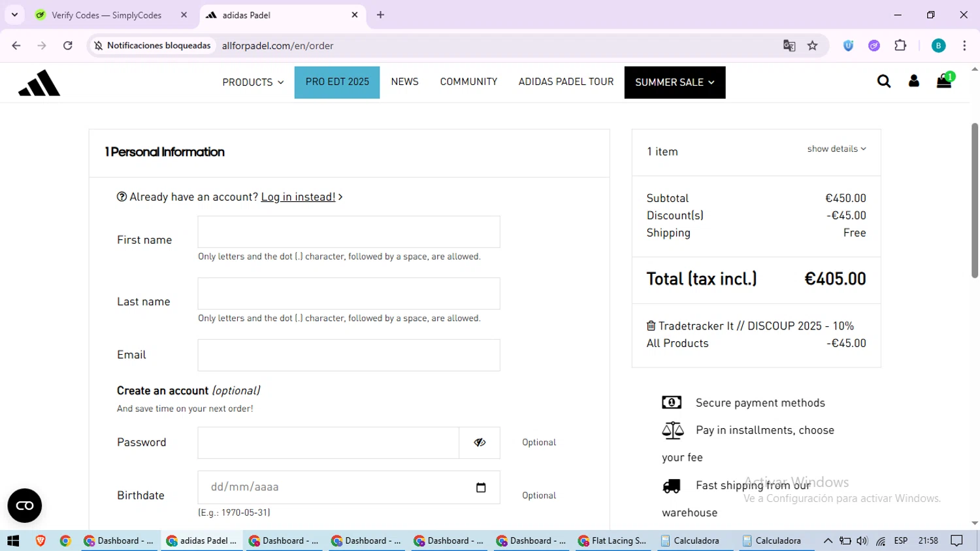Open Windows Start menu
The width and height of the screenshot is (980, 551).
tap(13, 541)
